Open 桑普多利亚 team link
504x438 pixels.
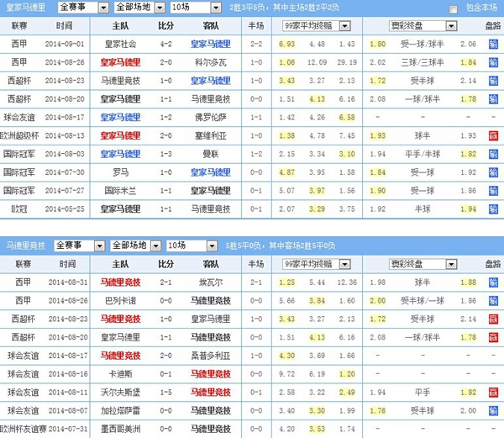click(211, 356)
